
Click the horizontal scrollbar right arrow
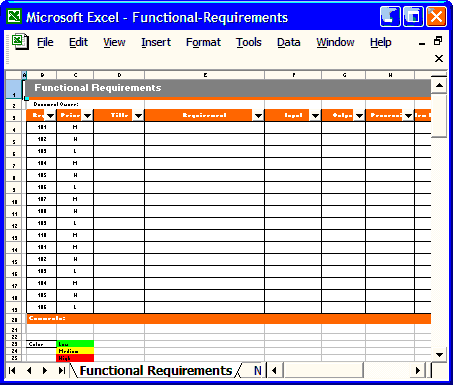click(x=417, y=370)
